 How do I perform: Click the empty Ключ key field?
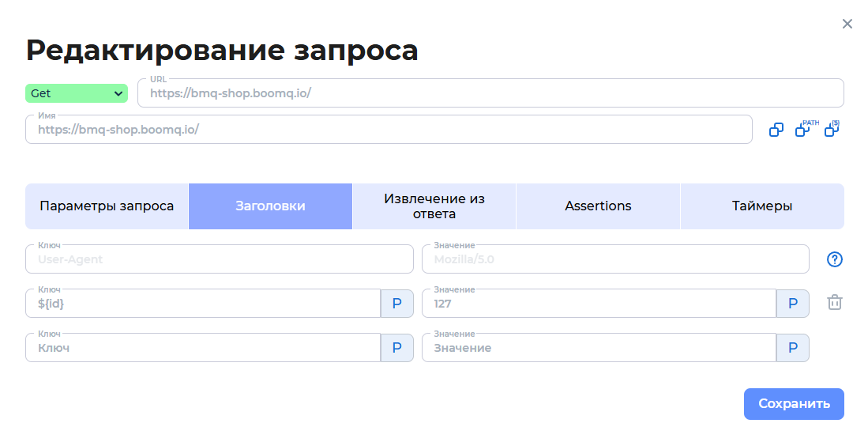203,348
